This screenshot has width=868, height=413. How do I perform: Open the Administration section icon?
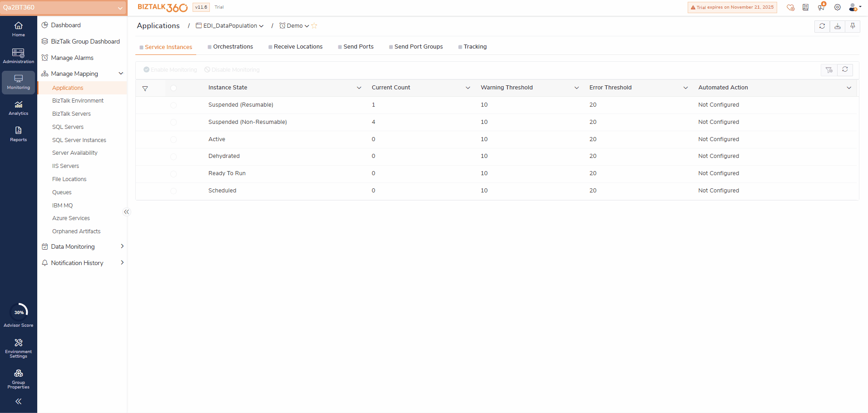pyautogui.click(x=18, y=55)
